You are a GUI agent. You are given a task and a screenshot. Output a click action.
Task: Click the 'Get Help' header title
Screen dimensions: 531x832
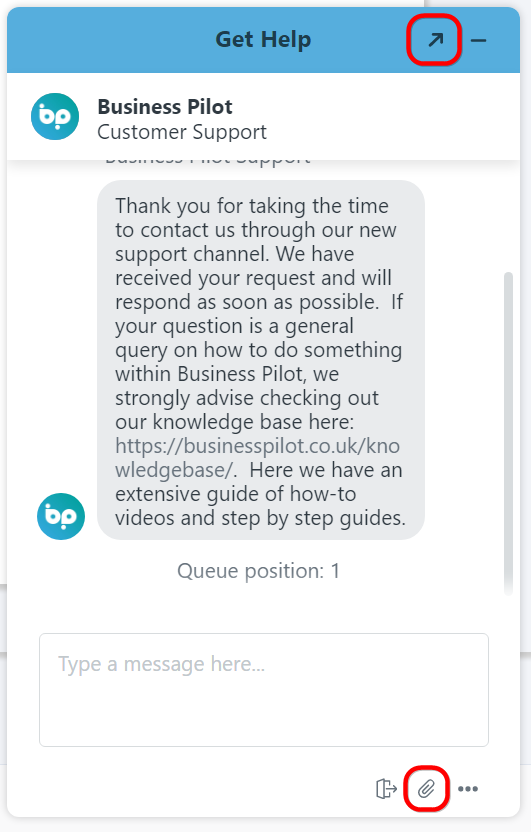(263, 40)
